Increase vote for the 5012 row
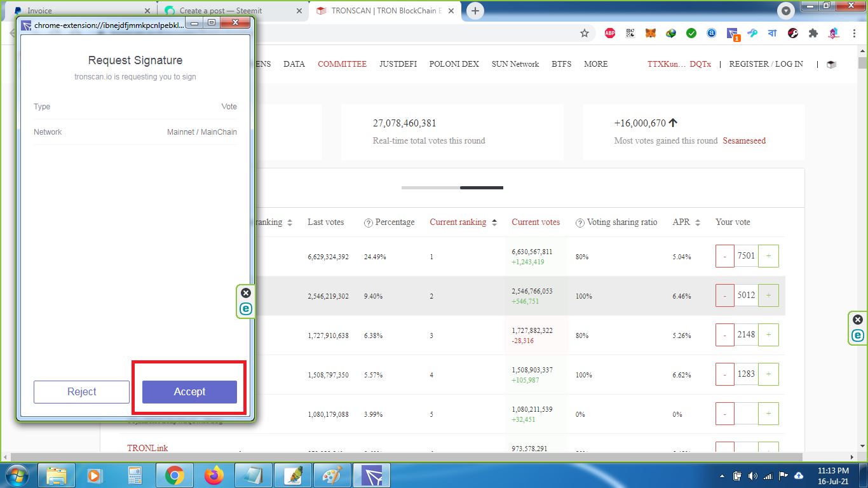The height and width of the screenshot is (488, 868). pos(768,295)
